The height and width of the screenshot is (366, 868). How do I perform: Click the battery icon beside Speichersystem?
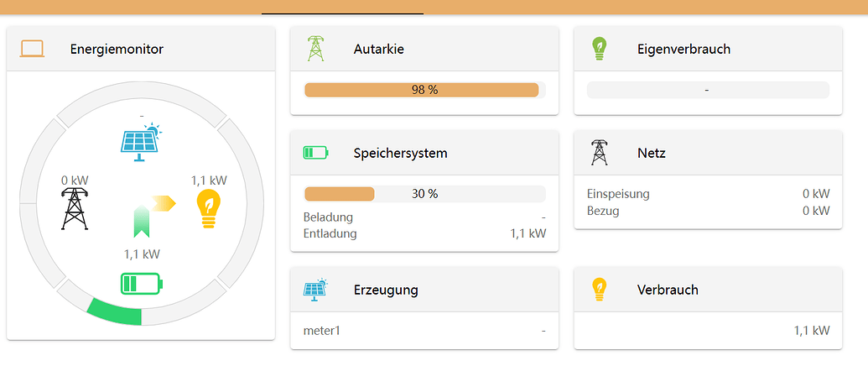(315, 153)
